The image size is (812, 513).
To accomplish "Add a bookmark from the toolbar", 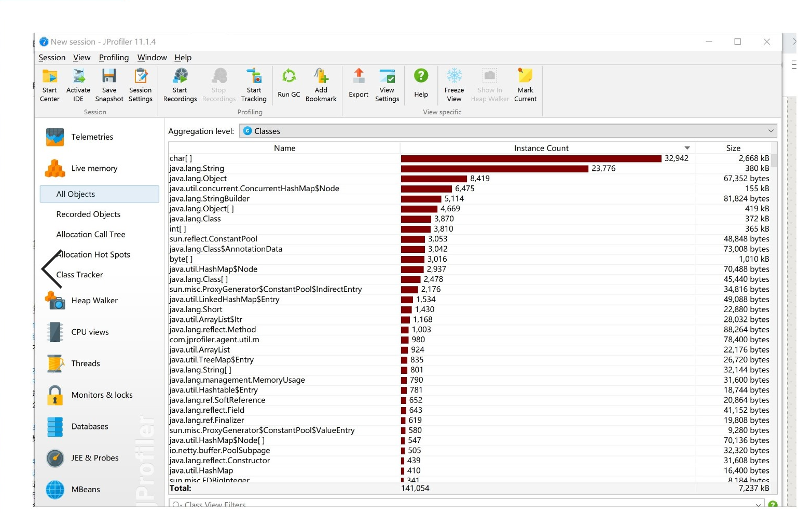I will [321, 85].
